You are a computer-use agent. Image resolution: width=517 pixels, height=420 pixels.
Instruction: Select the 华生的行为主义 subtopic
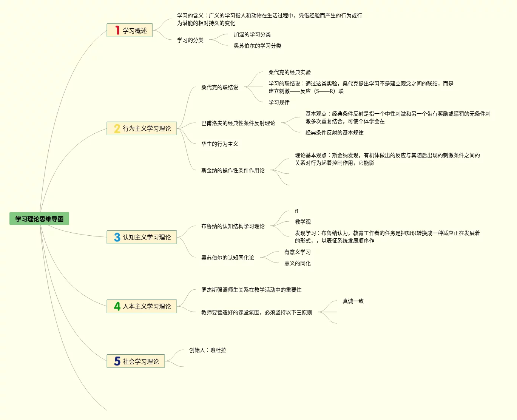pyautogui.click(x=219, y=144)
